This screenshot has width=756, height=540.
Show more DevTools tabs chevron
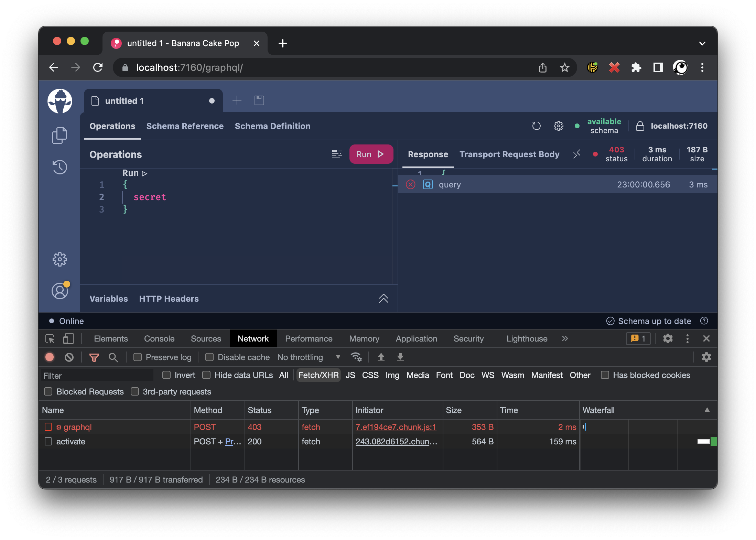pyautogui.click(x=565, y=339)
